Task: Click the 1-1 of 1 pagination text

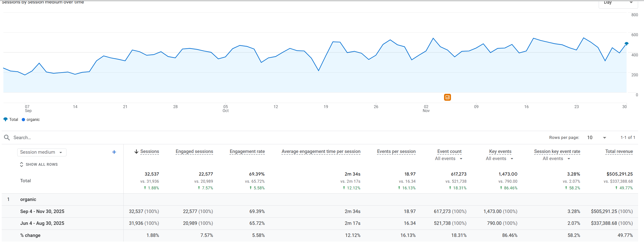Action: coord(628,137)
